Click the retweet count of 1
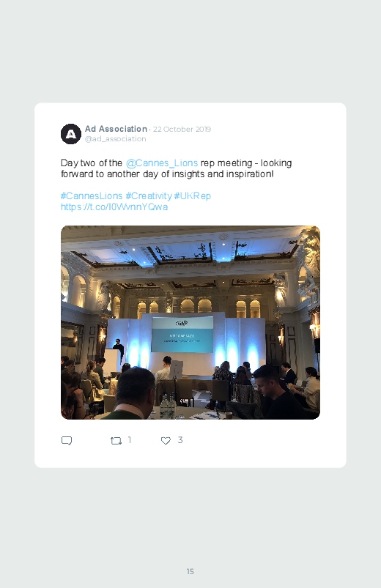This screenshot has height=588, width=381. coord(130,440)
